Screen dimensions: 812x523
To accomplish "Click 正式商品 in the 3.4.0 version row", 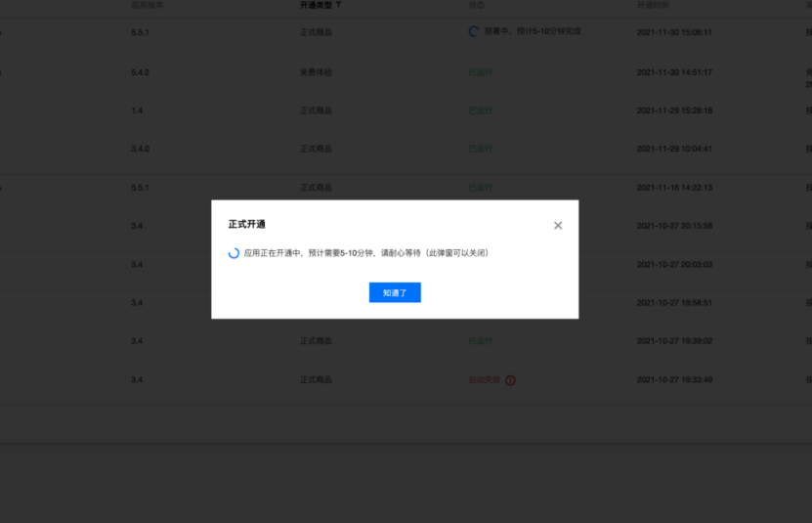I will point(316,149).
